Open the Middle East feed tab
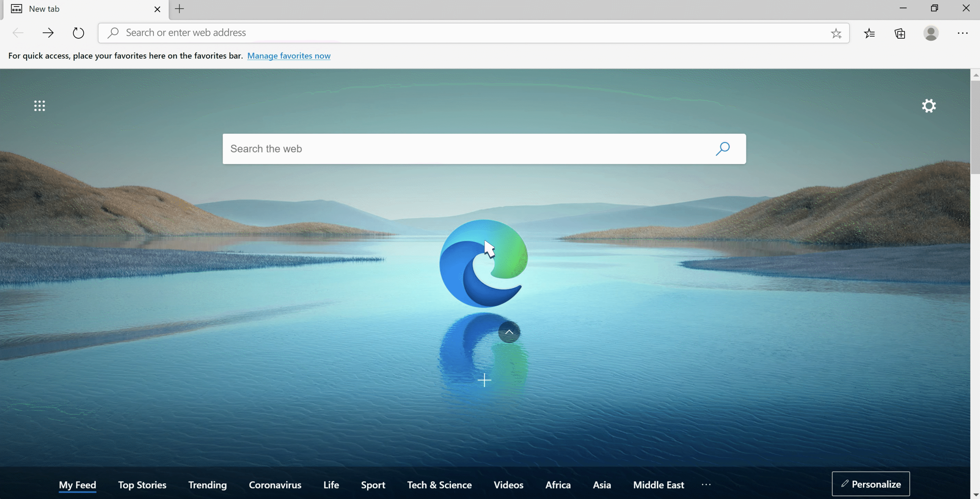The width and height of the screenshot is (980, 499). 659,485
